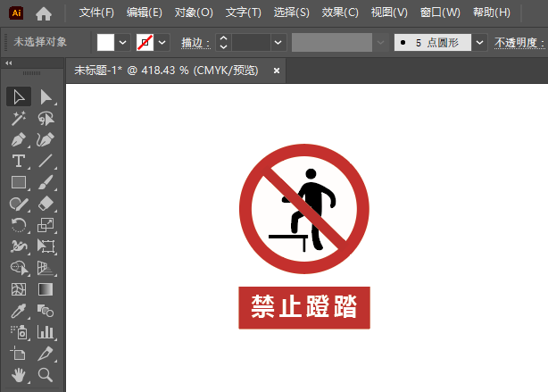Screen dimensions: 548x392
Task: Expand the stroke color dropdown arrow
Action: tap(162, 43)
